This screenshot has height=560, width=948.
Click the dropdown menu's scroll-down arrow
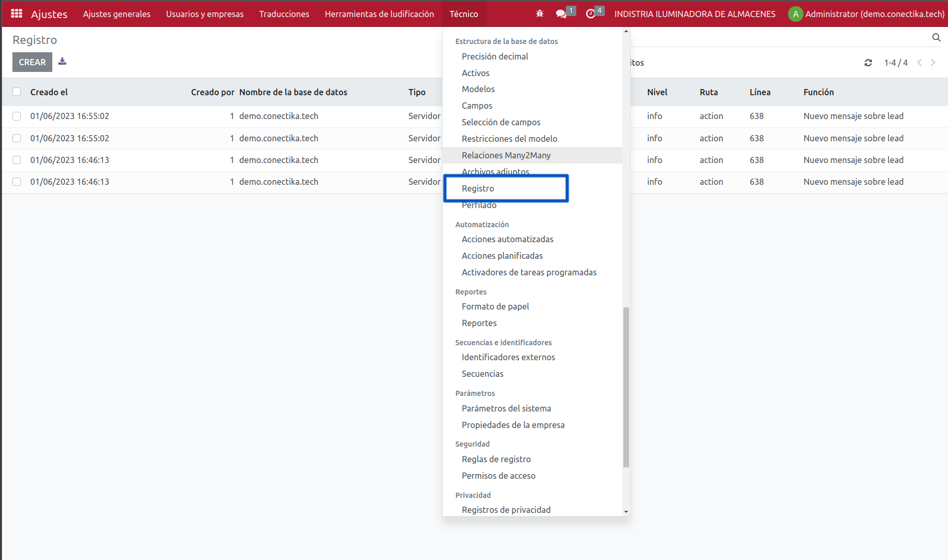tap(626, 511)
